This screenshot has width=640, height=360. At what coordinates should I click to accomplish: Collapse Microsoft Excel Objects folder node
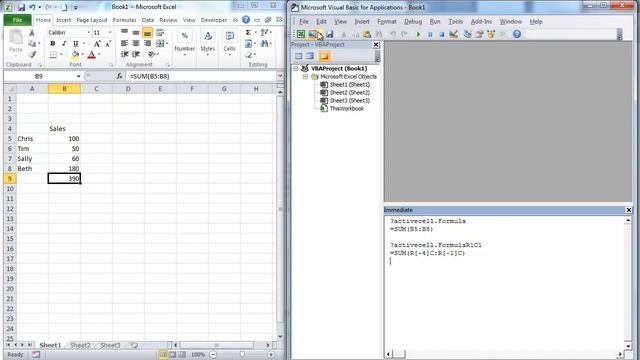click(x=305, y=77)
